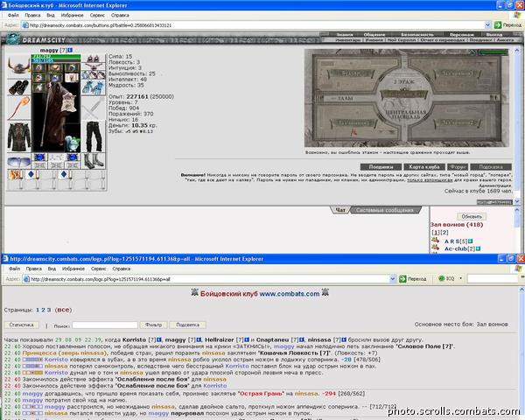Click the left blue rune slot under portrait

coord(39,157)
